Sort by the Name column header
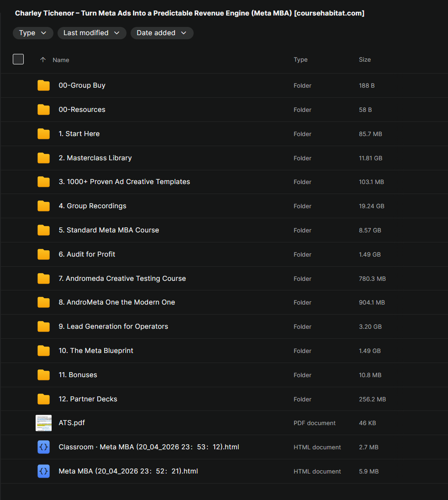This screenshot has width=448, height=500. [x=61, y=60]
